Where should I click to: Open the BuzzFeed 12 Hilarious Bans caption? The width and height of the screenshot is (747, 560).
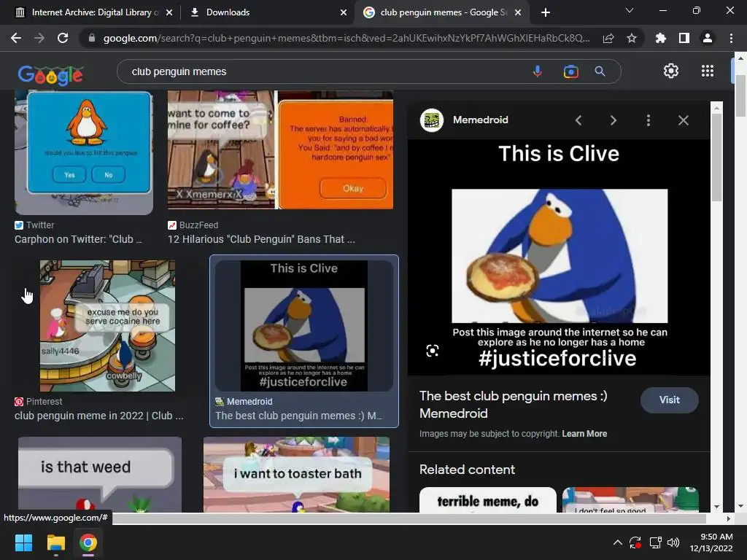tap(261, 239)
